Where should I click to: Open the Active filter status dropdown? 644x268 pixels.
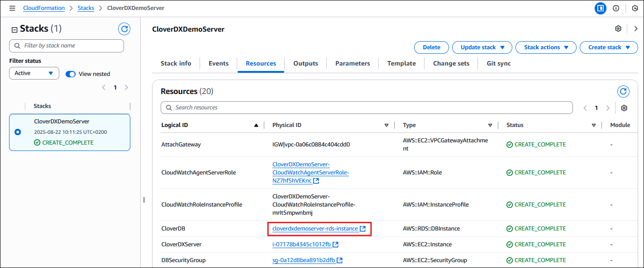coord(34,73)
